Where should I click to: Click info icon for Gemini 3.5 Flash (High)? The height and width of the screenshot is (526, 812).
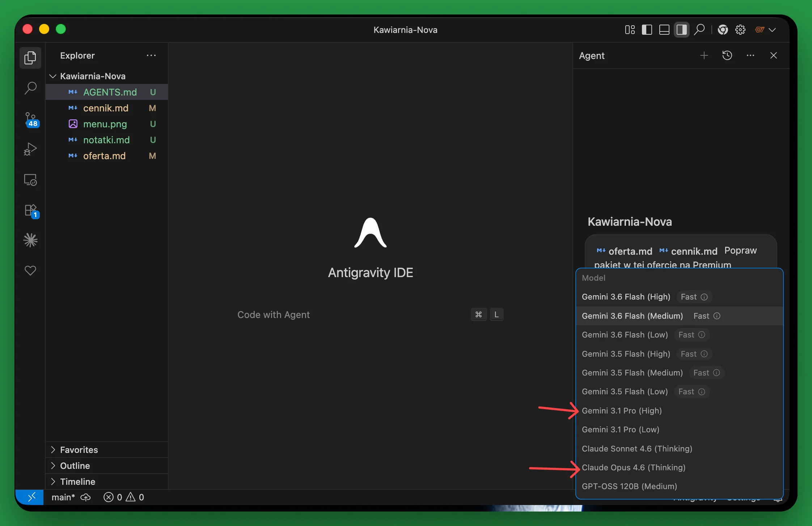point(704,354)
